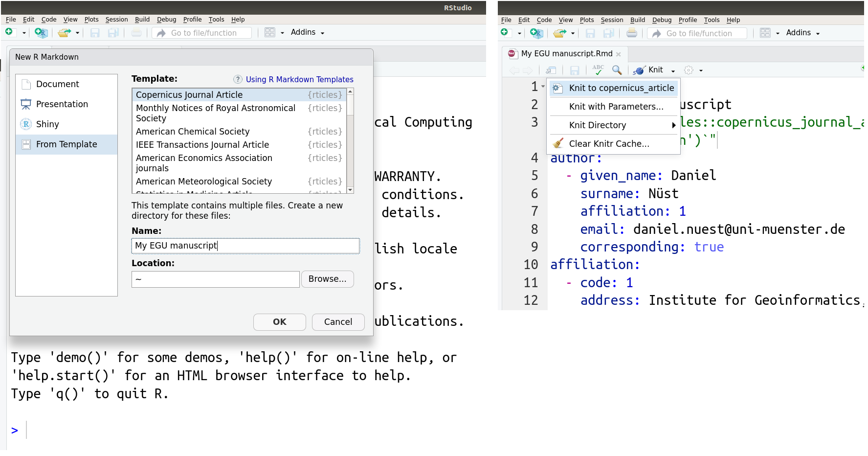Screen dimensions: 868x456
Task: Select IEEE Transactions Journal Article template
Action: (239, 145)
